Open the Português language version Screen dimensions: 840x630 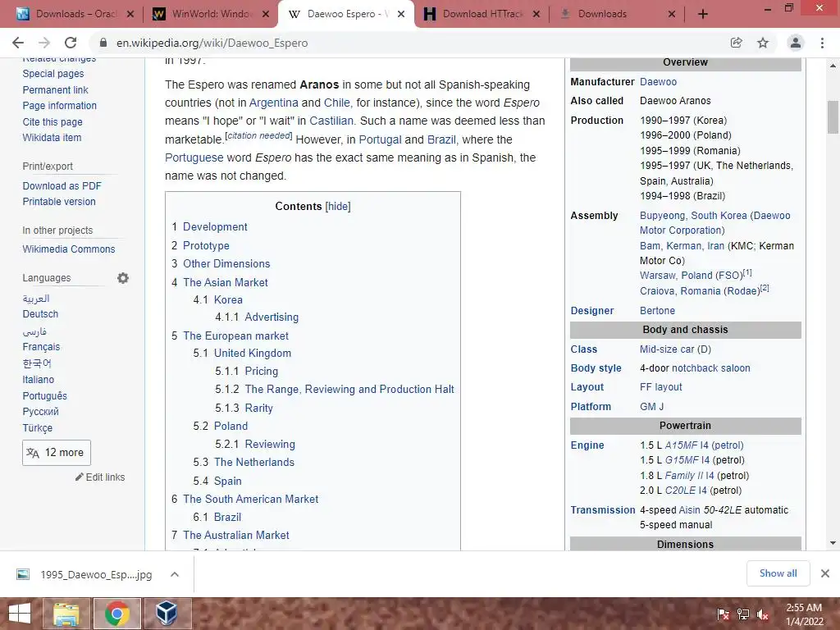point(44,396)
